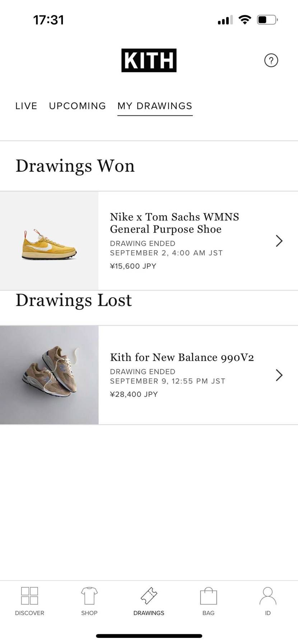Switch to the Live tab
The height and width of the screenshot is (644, 298).
[26, 106]
